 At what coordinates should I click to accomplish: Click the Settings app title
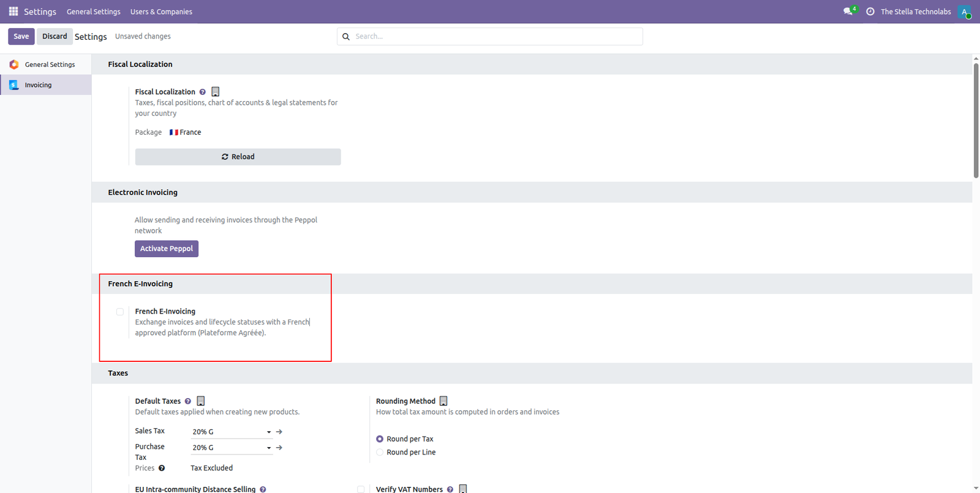point(40,12)
